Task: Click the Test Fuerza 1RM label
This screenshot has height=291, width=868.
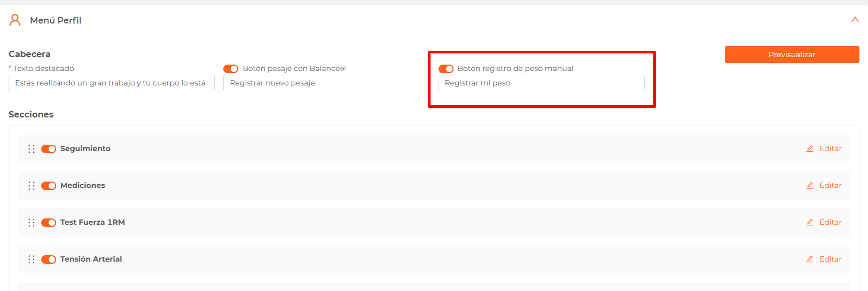Action: click(x=92, y=222)
